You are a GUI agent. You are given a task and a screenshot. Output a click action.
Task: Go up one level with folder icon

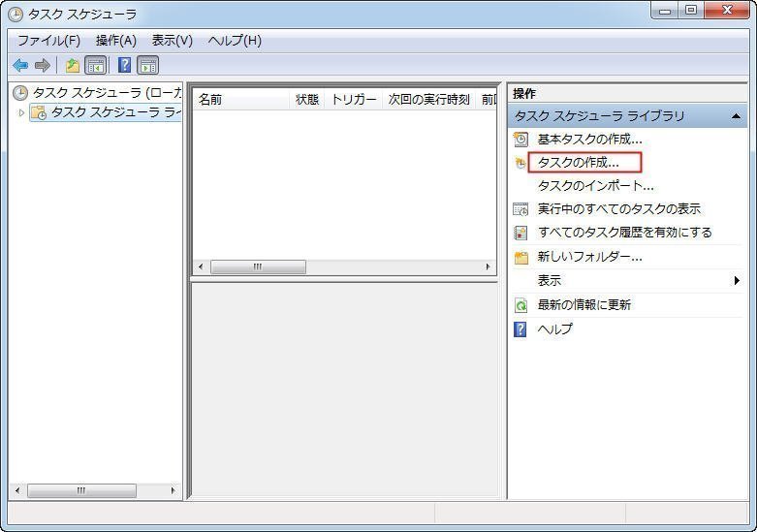coord(73,65)
